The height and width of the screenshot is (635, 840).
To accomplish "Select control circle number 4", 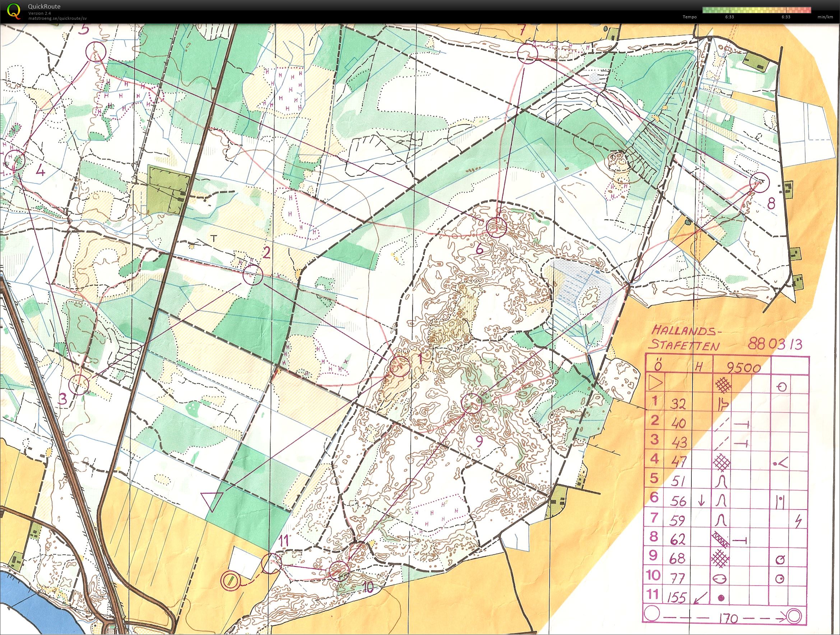I will [x=15, y=160].
